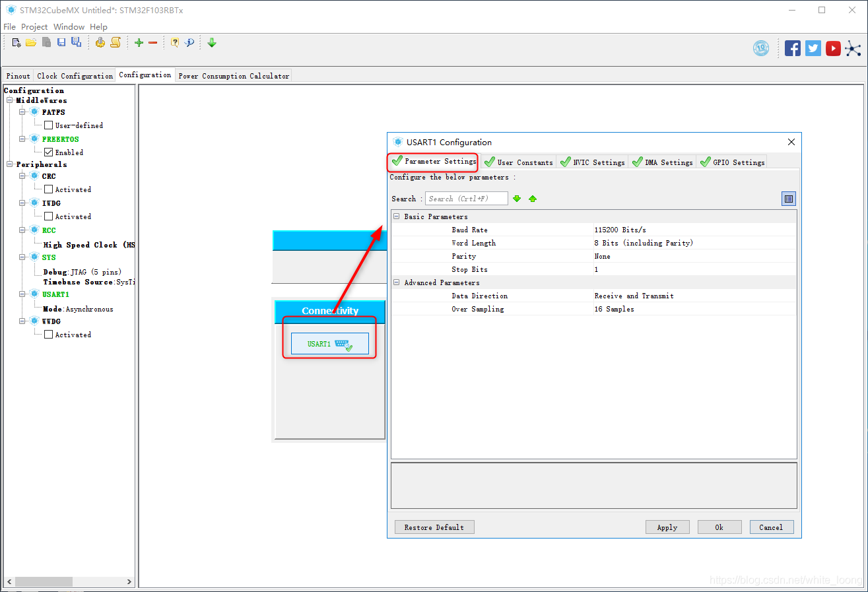Viewport: 868px width, 592px height.
Task: Close the USART1 Configuration dialog
Action: (x=791, y=142)
